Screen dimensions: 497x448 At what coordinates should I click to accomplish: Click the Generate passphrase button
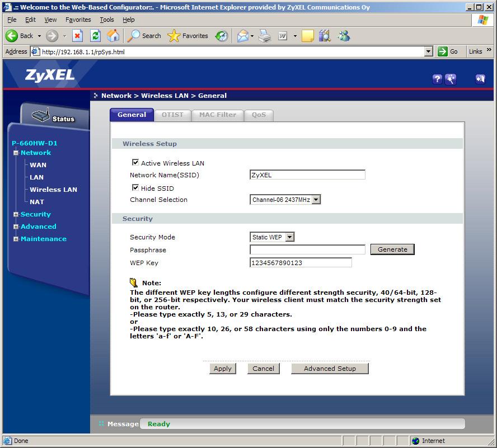tap(392, 249)
